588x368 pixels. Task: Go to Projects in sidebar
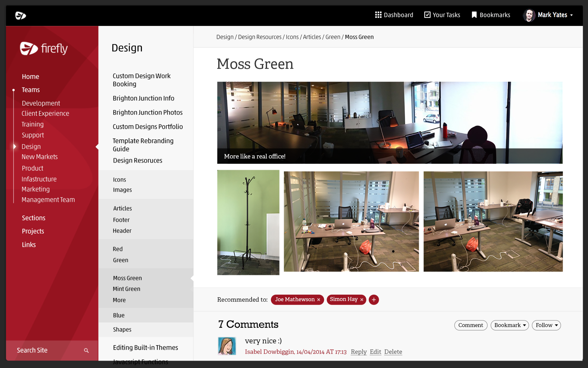point(33,231)
